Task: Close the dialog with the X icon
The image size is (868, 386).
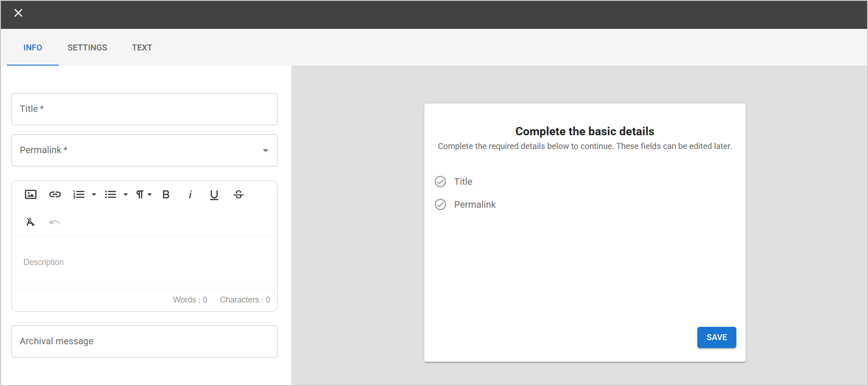Action: [18, 13]
